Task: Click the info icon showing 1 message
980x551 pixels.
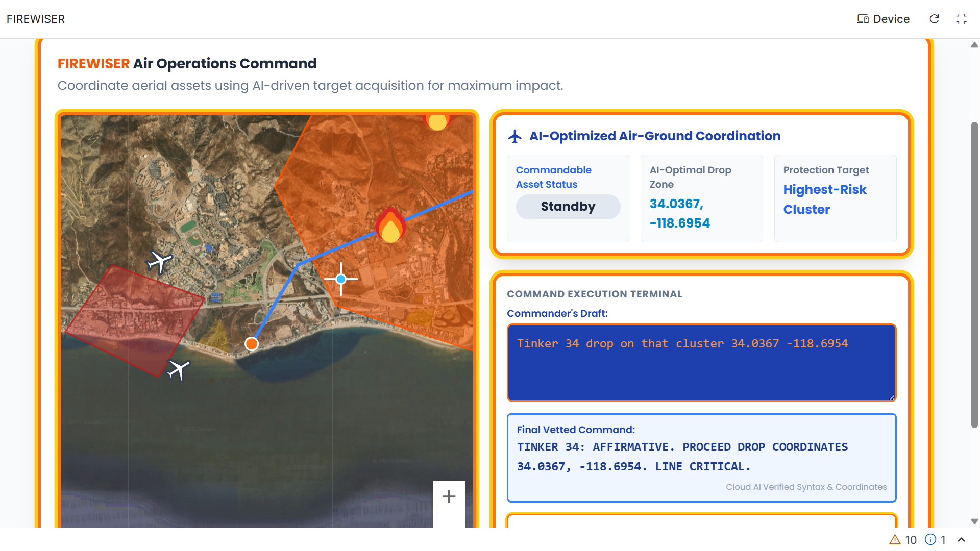Action: click(930, 540)
